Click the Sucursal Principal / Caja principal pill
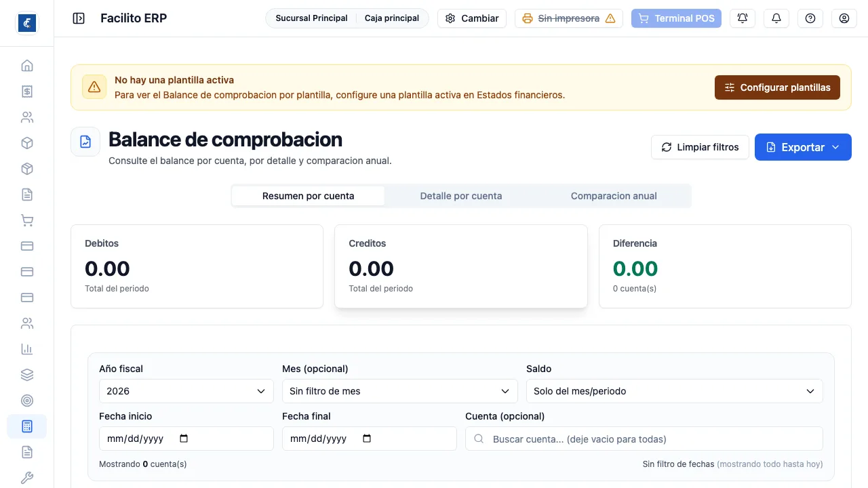This screenshot has height=488, width=868. pyautogui.click(x=347, y=18)
